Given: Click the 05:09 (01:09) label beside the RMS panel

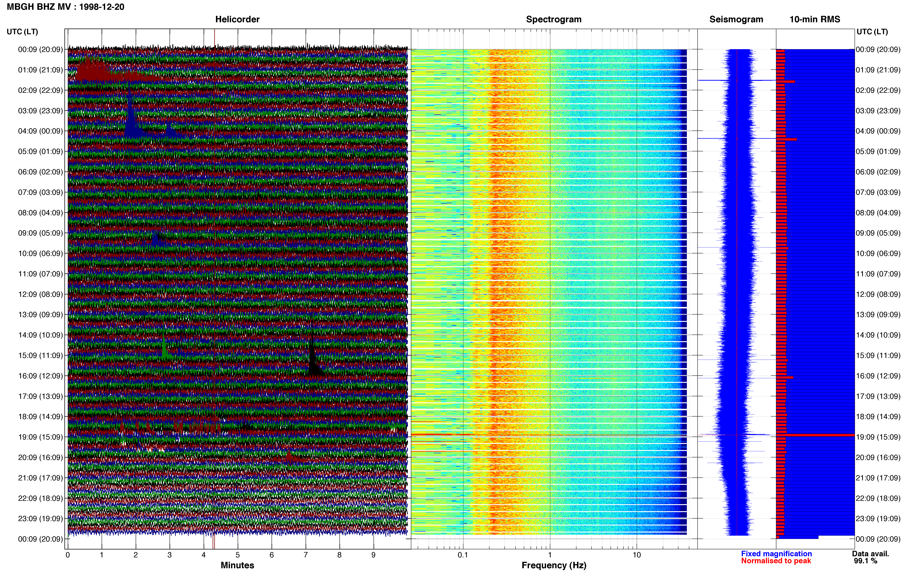Looking at the screenshot, I should coord(878,151).
